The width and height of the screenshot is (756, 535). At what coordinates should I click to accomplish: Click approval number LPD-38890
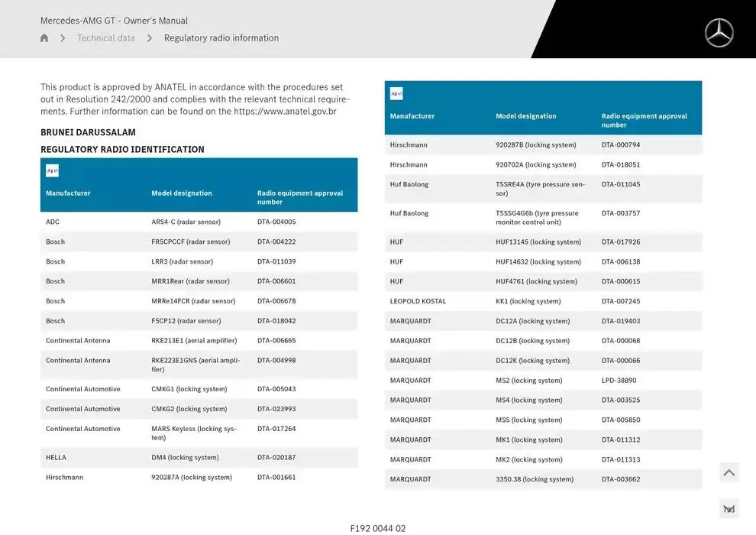[619, 381]
